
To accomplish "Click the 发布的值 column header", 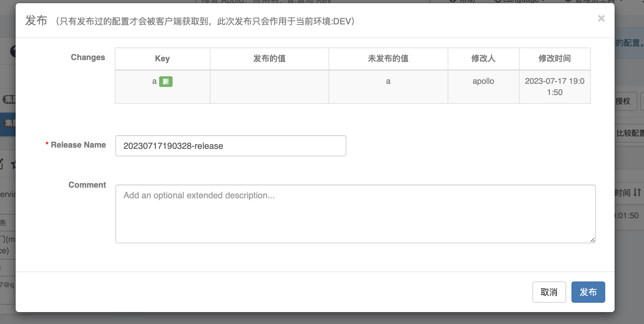I will (x=269, y=58).
